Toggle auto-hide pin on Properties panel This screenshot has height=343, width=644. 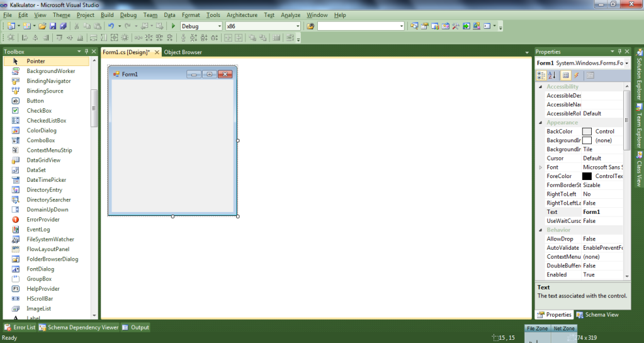tap(619, 52)
